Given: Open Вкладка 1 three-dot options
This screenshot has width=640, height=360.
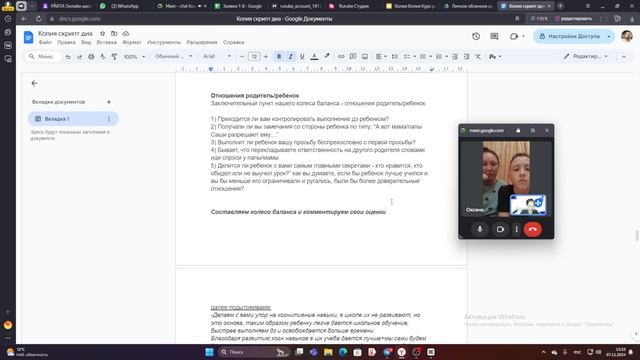Looking at the screenshot, I should pyautogui.click(x=109, y=119).
